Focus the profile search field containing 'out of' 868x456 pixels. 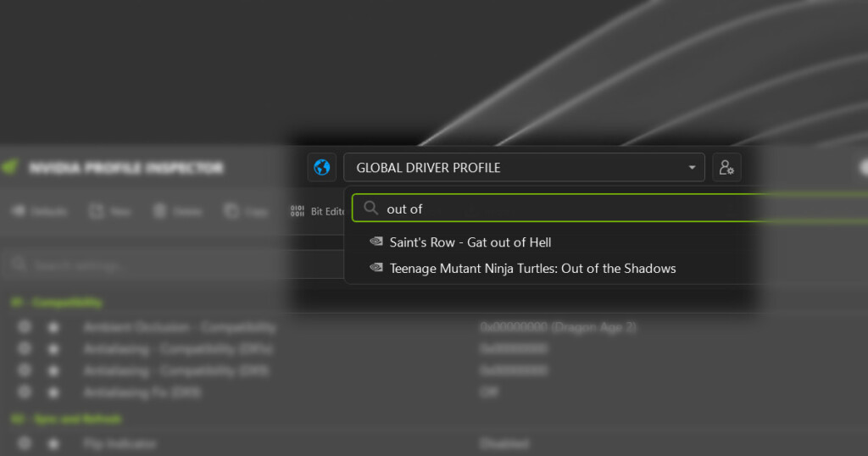tap(610, 209)
